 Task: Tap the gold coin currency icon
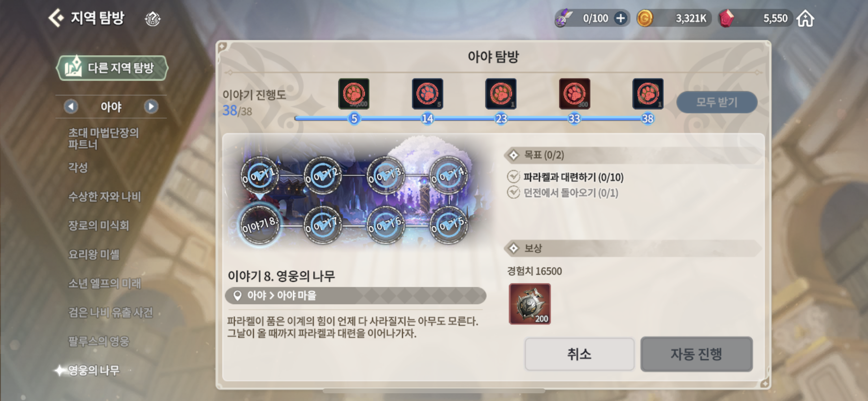(x=645, y=18)
